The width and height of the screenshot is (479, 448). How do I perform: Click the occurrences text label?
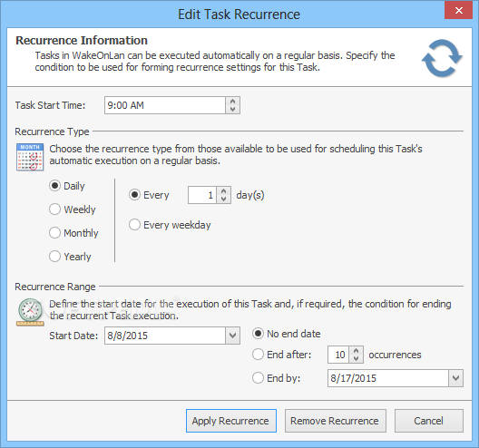click(x=395, y=355)
